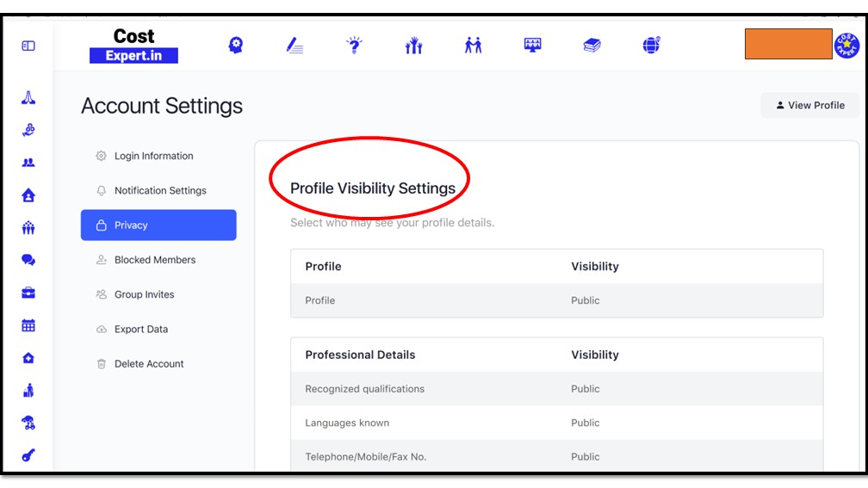Open the chat bubbles sidebar icon
Screen dimensions: 868x488
click(28, 260)
